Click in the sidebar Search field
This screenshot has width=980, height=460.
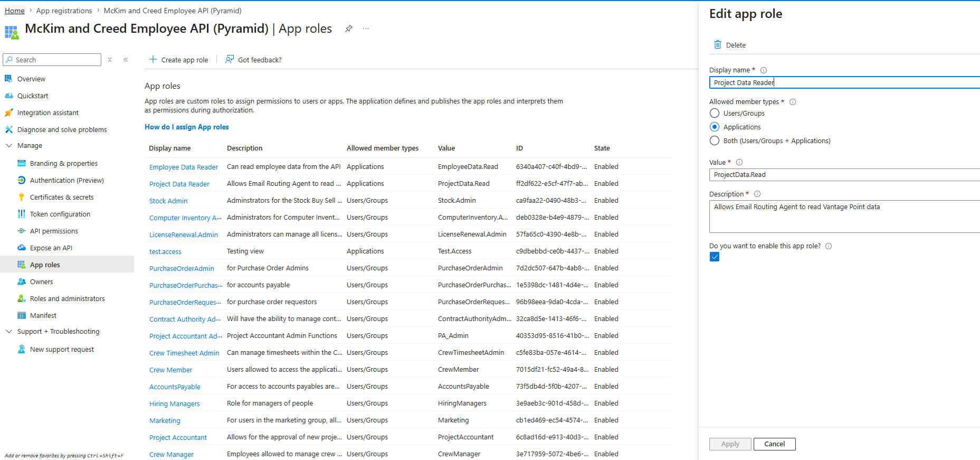pyautogui.click(x=52, y=60)
